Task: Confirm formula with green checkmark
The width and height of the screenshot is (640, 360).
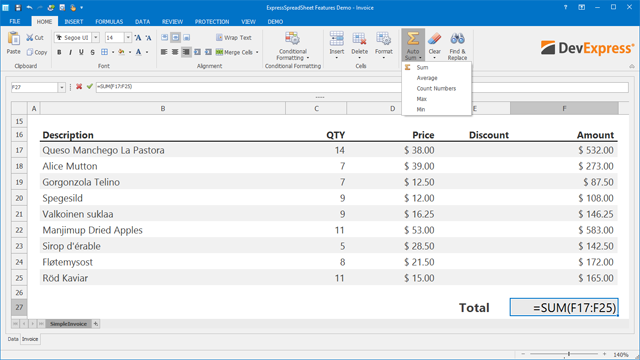Action: pyautogui.click(x=90, y=87)
